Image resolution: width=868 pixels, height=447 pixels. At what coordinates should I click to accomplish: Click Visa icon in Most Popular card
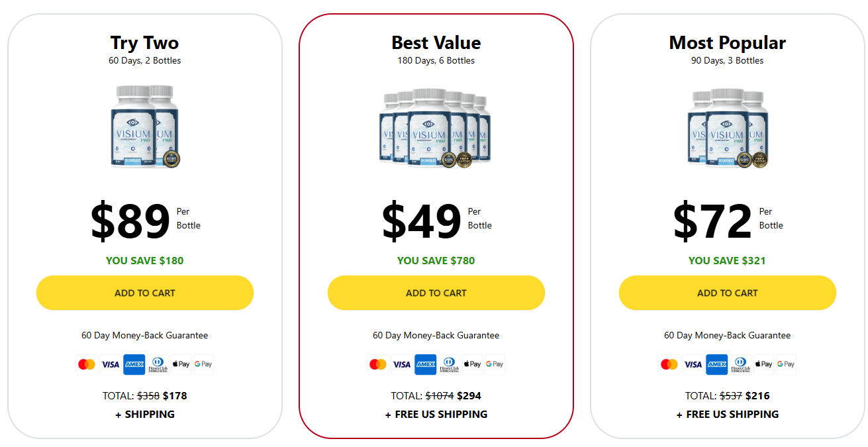pyautogui.click(x=693, y=364)
